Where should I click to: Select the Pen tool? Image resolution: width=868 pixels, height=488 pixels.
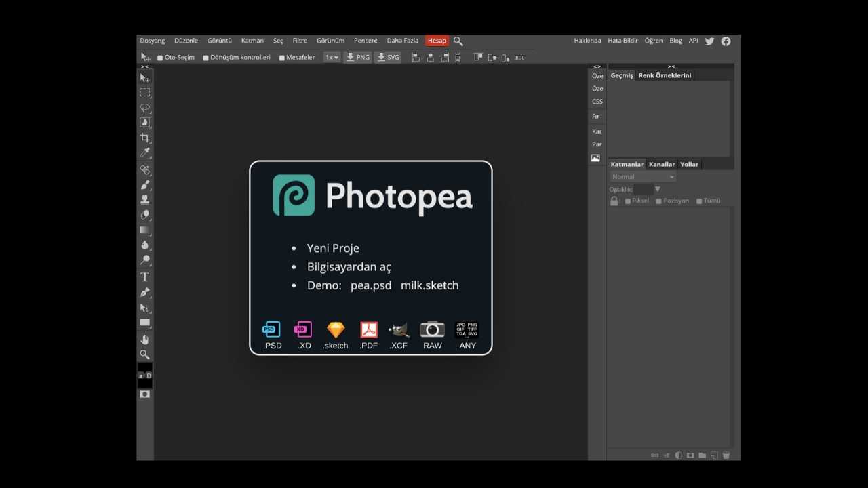[144, 292]
